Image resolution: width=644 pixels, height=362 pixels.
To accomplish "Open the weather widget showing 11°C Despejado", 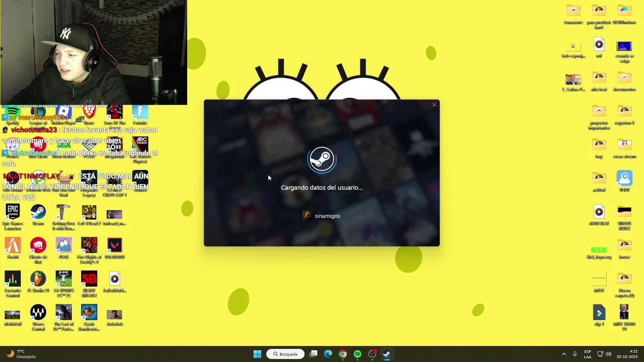I will pyautogui.click(x=21, y=354).
